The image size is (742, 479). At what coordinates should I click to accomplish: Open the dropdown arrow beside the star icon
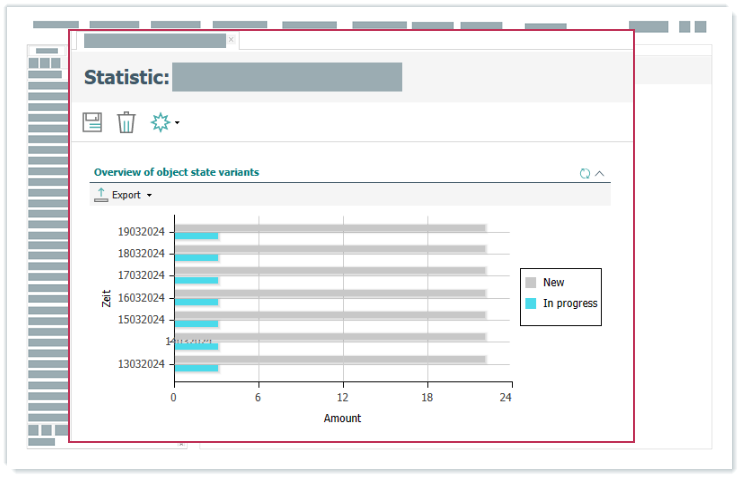(x=177, y=123)
